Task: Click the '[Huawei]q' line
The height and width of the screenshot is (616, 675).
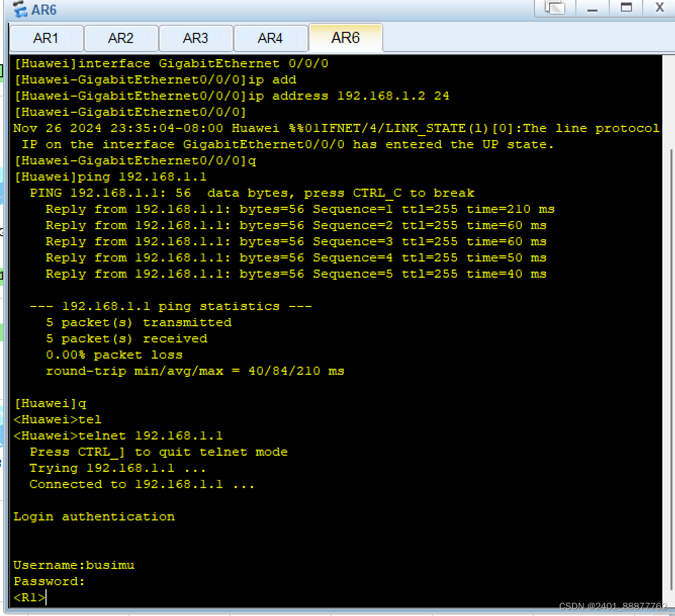Action: [x=50, y=404]
